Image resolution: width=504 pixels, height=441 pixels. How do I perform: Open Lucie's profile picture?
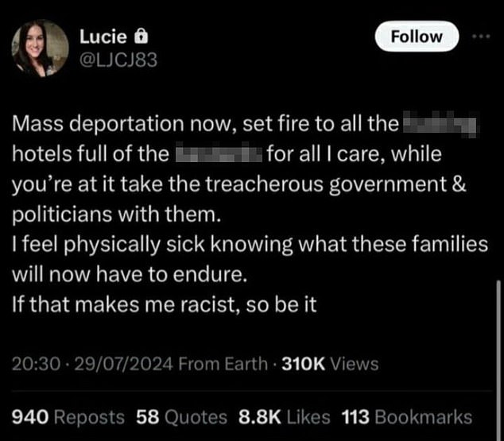41,48
